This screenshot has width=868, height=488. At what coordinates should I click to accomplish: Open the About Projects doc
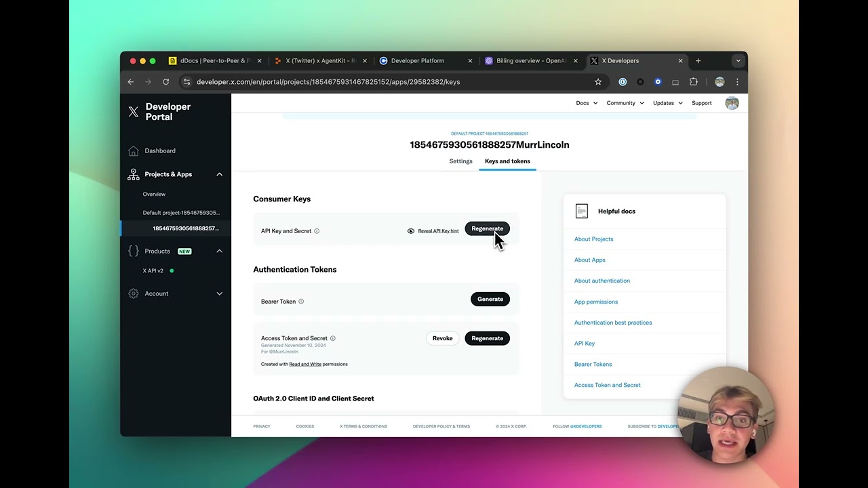coord(593,239)
